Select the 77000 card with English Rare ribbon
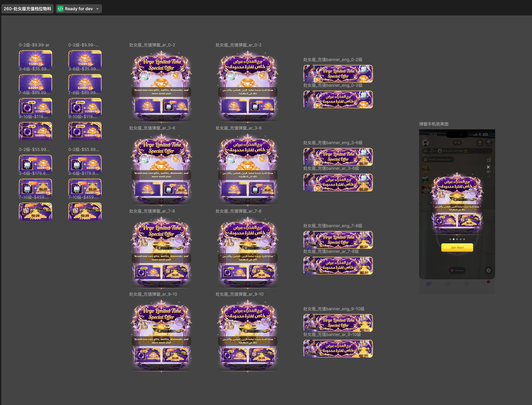The height and width of the screenshot is (405, 532). coord(85,212)
